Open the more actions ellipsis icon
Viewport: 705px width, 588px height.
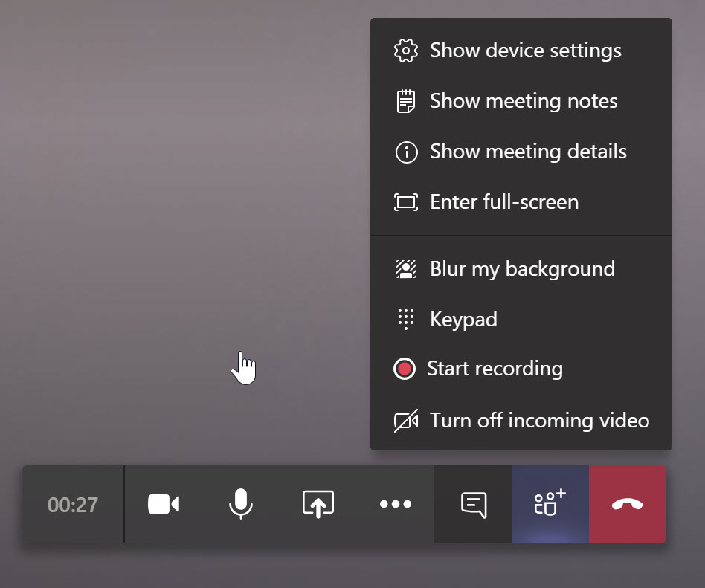click(x=395, y=504)
